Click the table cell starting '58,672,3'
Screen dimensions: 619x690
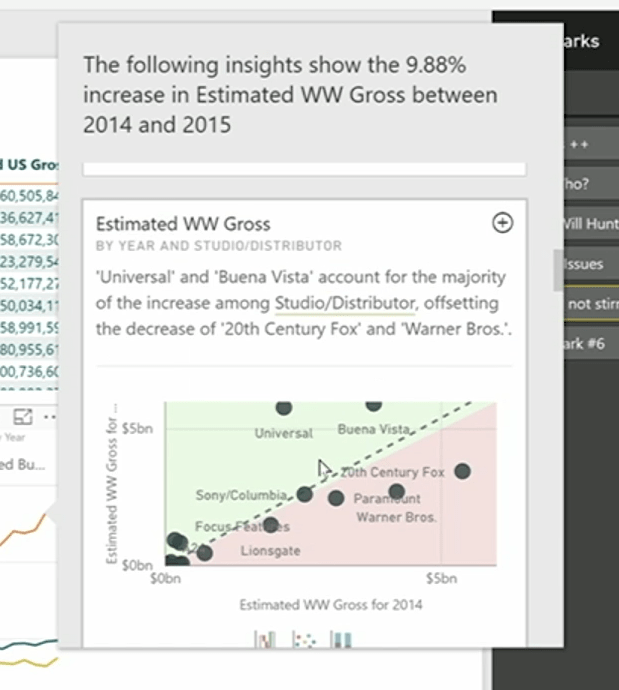(29, 240)
